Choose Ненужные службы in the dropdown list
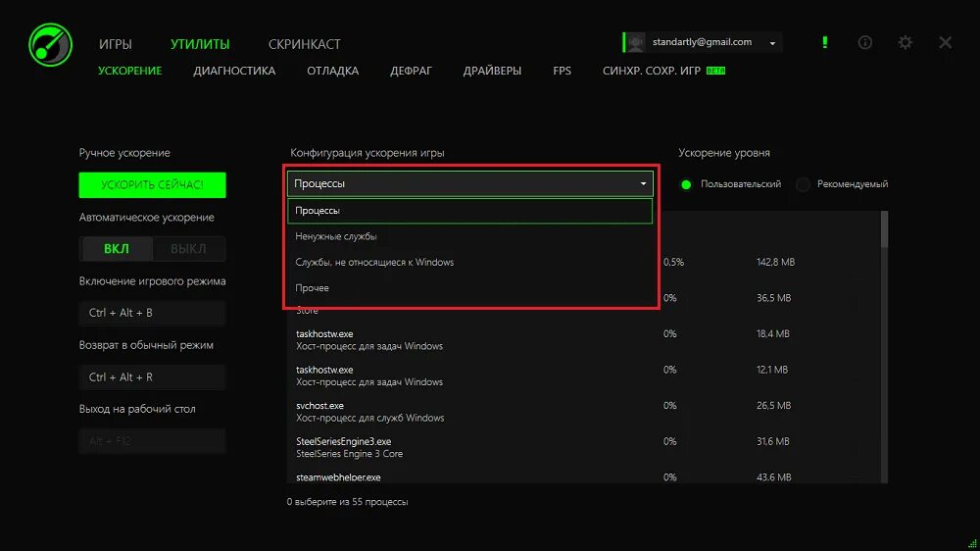The width and height of the screenshot is (980, 551). 470,236
